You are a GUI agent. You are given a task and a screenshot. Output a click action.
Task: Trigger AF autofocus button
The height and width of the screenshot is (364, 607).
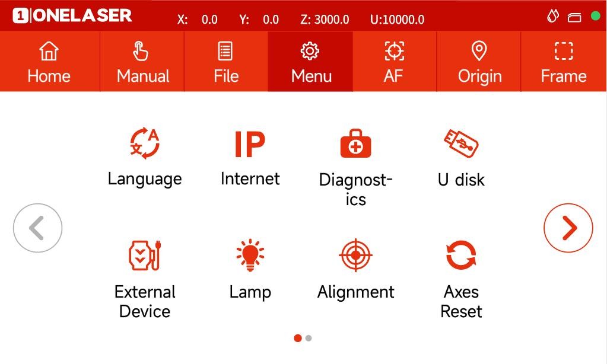click(395, 62)
